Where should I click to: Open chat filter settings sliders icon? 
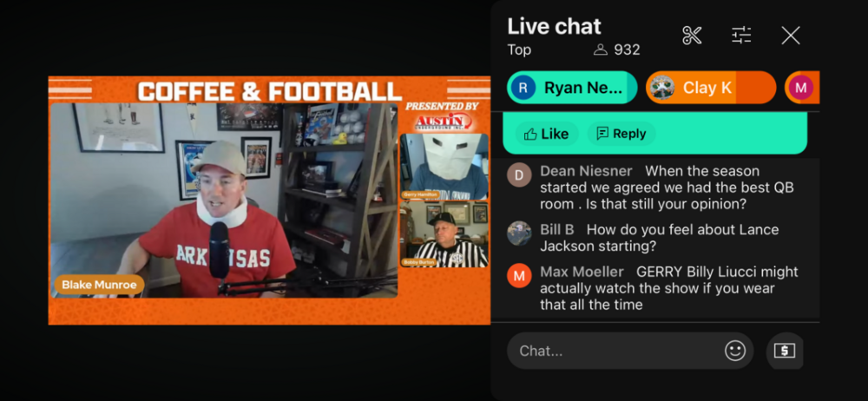click(x=741, y=36)
